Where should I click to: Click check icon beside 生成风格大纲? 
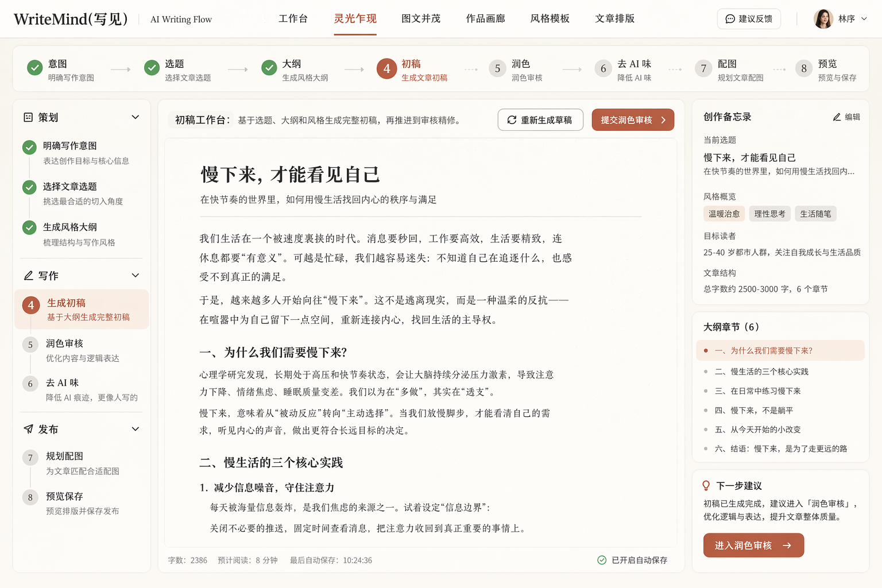29,228
